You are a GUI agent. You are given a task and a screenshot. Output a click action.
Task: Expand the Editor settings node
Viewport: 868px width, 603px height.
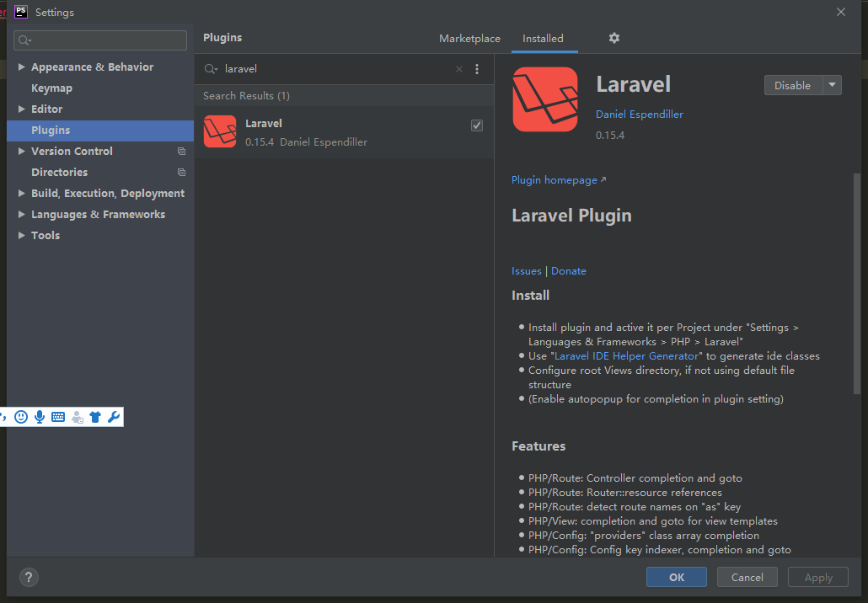[22, 109]
